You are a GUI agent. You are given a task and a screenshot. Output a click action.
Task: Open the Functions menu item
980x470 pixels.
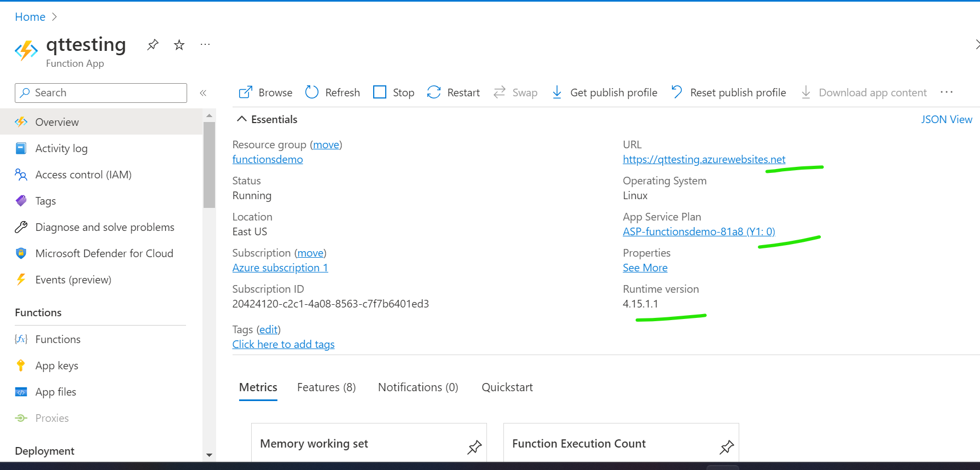101,339
